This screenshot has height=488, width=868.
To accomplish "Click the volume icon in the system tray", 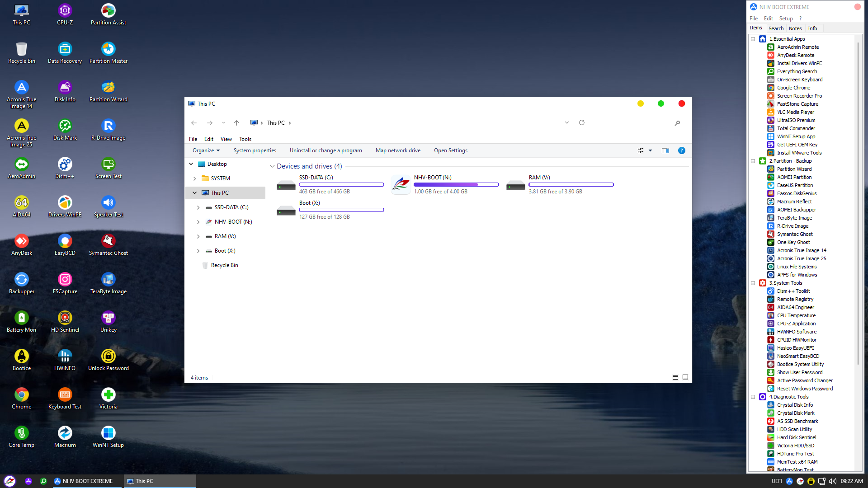I will [x=832, y=481].
